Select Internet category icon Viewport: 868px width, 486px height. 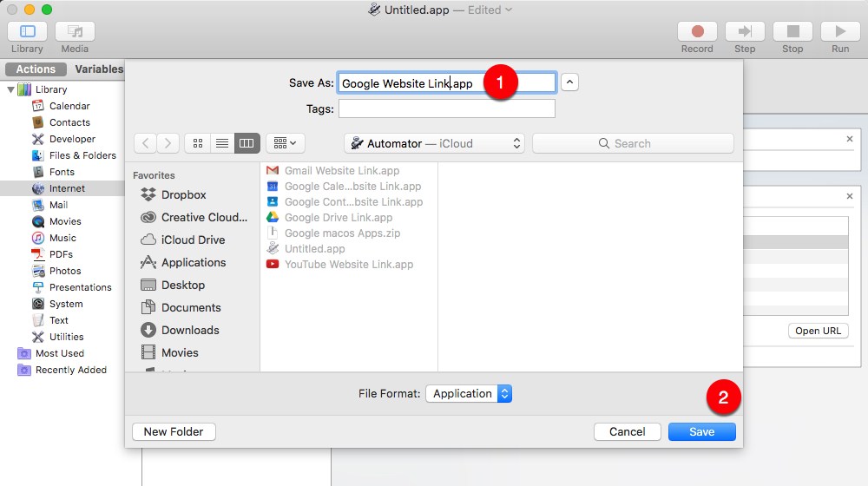coord(37,188)
